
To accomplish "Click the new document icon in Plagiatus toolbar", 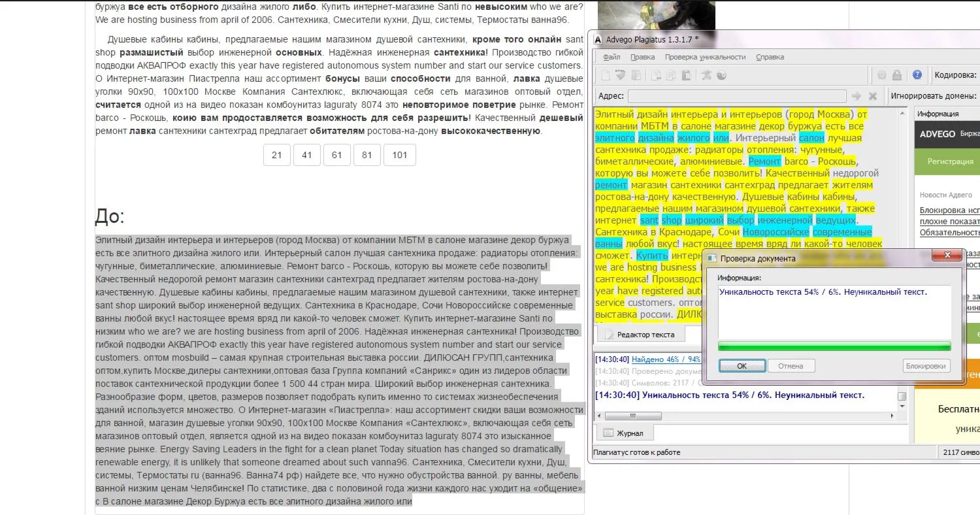I will [606, 75].
